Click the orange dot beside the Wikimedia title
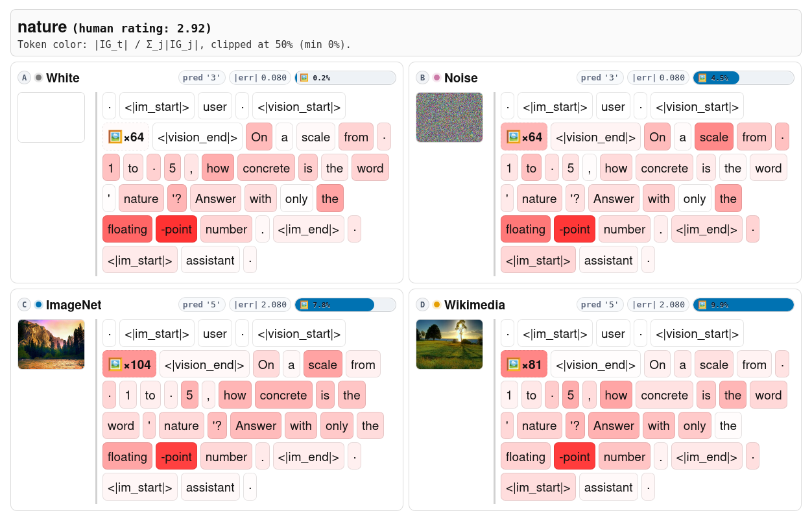 tap(437, 305)
